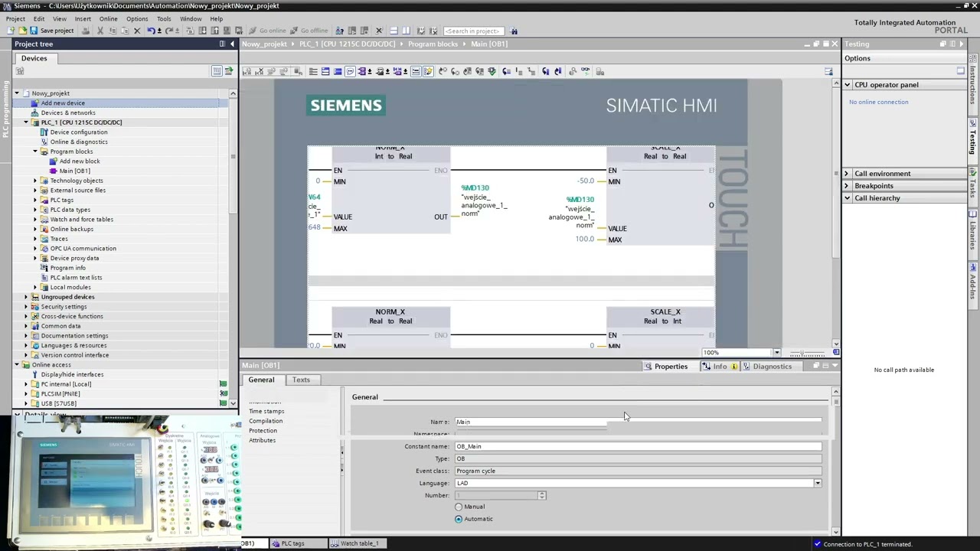Click the favorites star icon in editor toolbar

(428, 71)
